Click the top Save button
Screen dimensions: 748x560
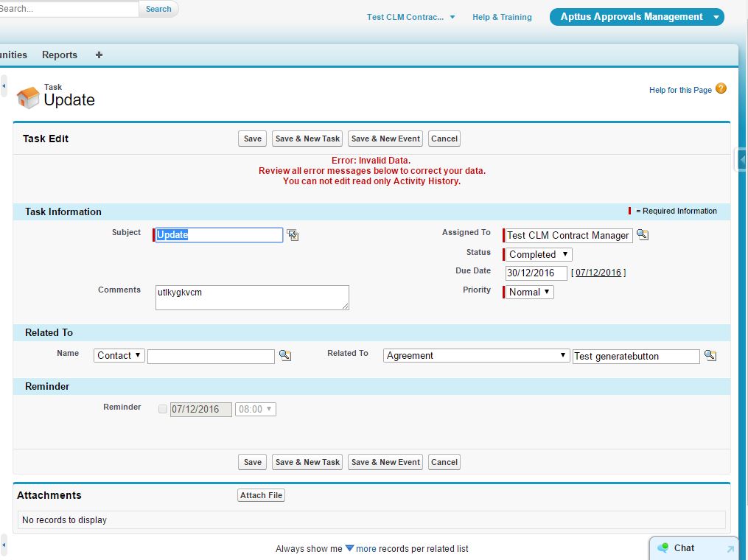(253, 139)
